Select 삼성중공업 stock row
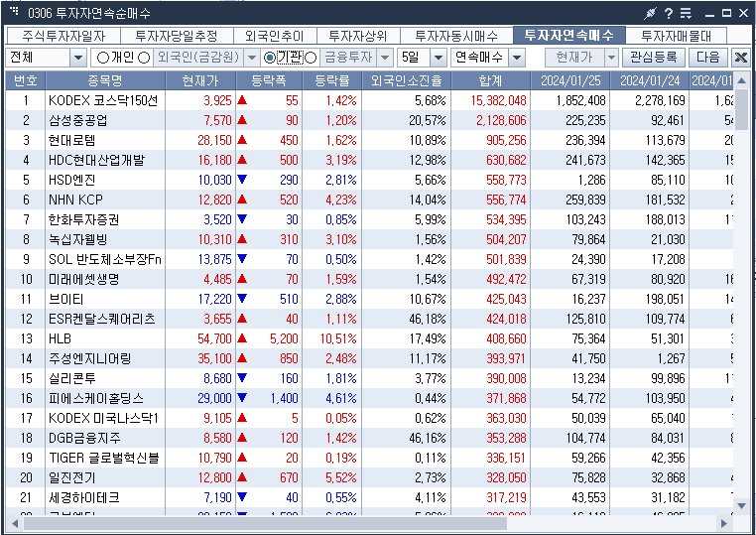Image resolution: width=756 pixels, height=535 pixels. pyautogui.click(x=369, y=120)
